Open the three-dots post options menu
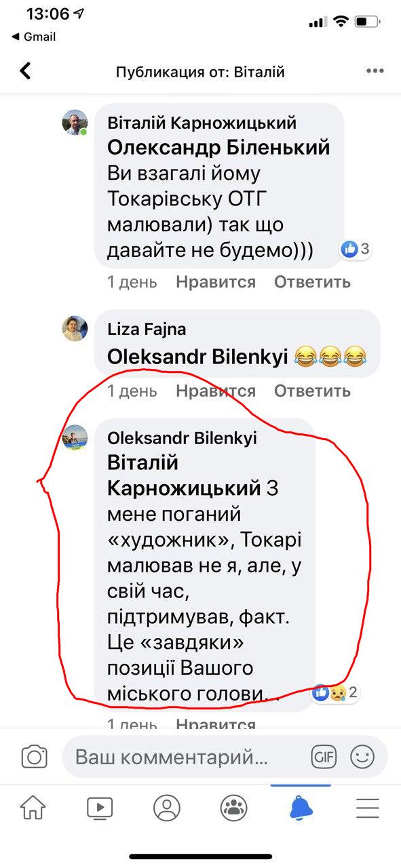Viewport: 401px width, 868px height. click(x=375, y=71)
